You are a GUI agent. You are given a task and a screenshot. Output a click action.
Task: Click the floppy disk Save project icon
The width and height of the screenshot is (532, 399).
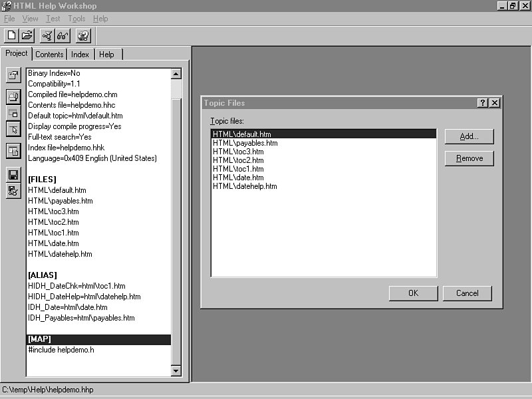(13, 174)
